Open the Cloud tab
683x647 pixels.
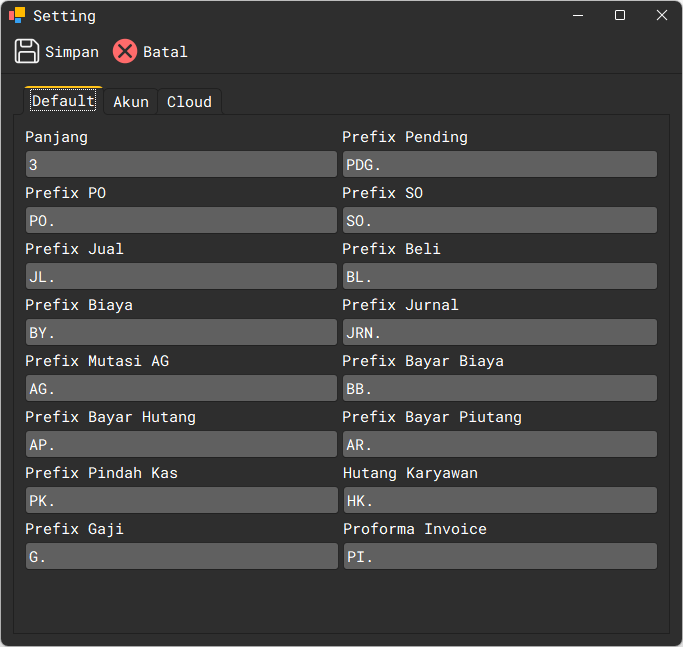[189, 102]
